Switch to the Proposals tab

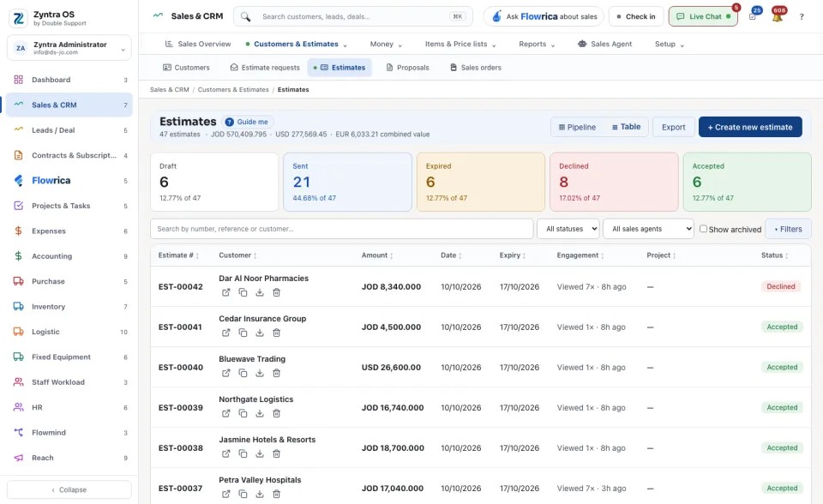pyautogui.click(x=408, y=68)
